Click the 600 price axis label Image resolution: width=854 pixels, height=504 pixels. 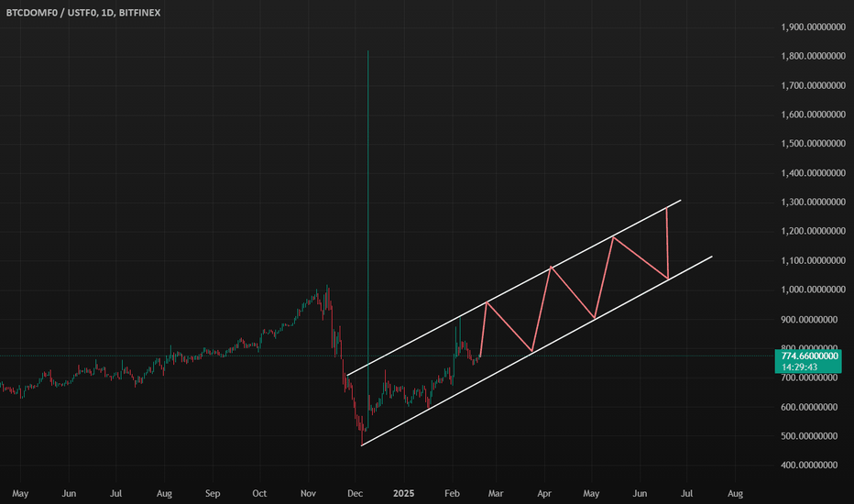(809, 407)
